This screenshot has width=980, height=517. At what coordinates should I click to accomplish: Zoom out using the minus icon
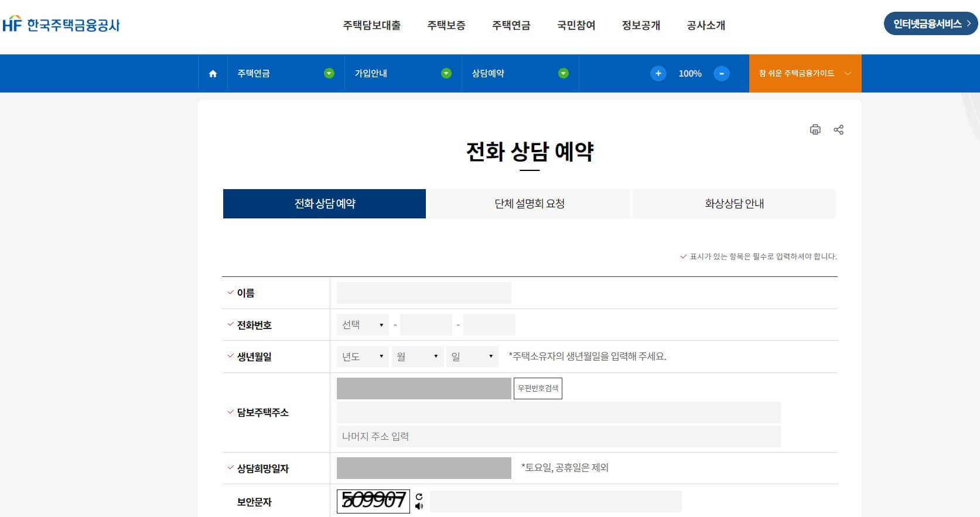point(721,74)
